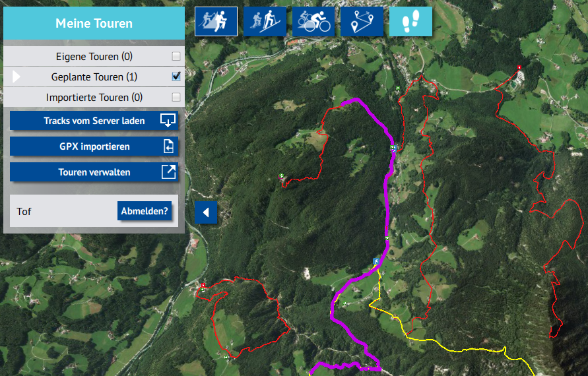Enable the Importierte Touren checkbox
Screen dimensions: 588x376
[176, 97]
